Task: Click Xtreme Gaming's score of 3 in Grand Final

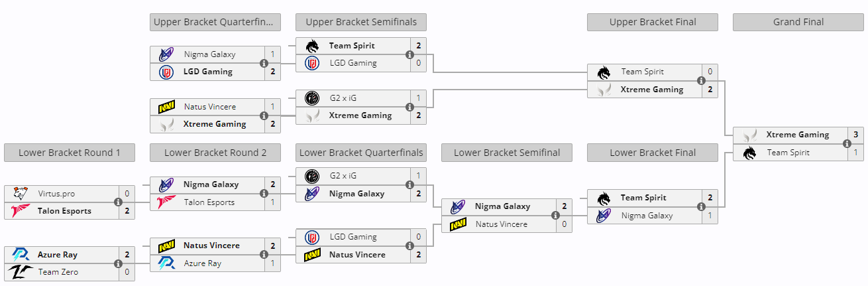Action: coord(855,135)
